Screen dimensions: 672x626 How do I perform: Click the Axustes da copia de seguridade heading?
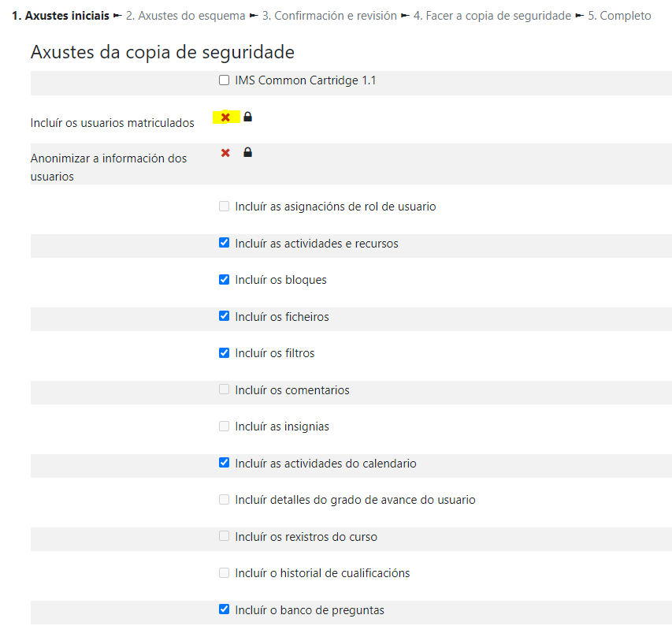point(162,52)
